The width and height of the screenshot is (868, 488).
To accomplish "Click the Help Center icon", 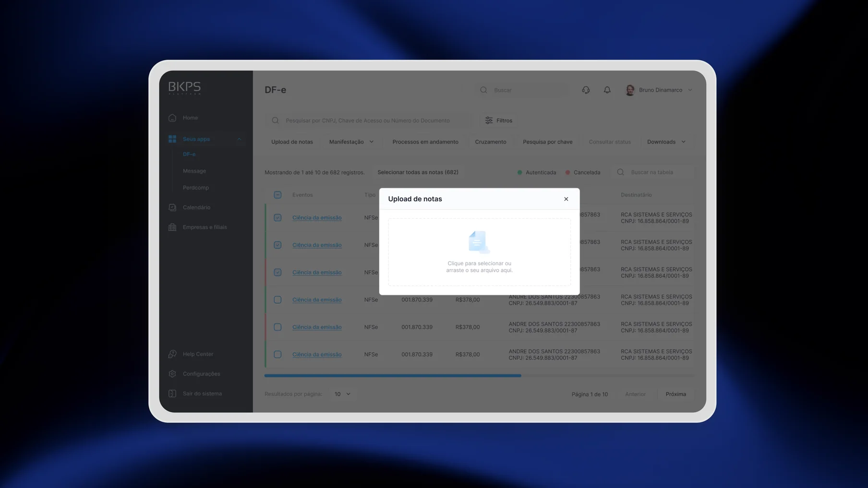I will pos(172,354).
